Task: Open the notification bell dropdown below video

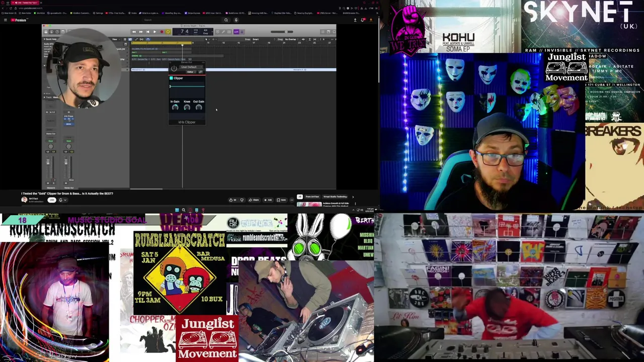Action: (62, 200)
